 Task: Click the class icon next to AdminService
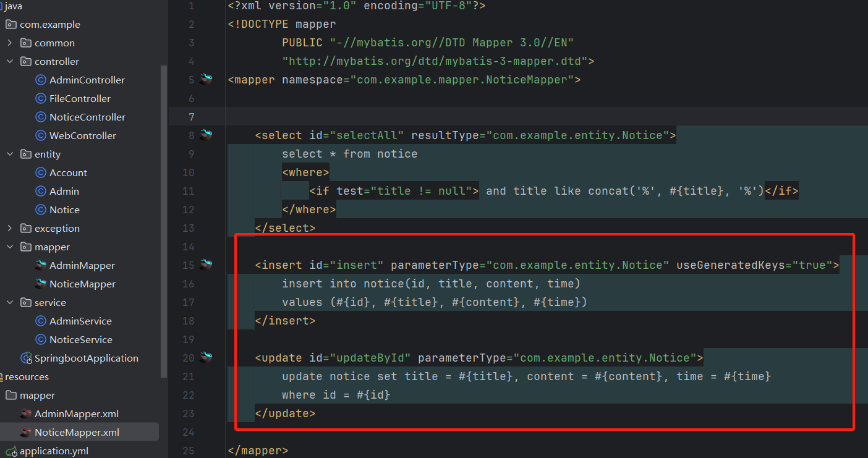[41, 321]
